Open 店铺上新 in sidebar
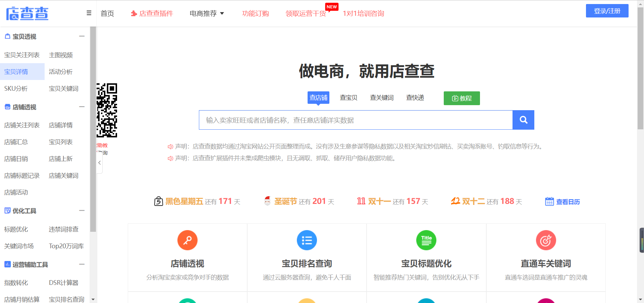Viewport: 644px width, 303px height. tap(61, 159)
